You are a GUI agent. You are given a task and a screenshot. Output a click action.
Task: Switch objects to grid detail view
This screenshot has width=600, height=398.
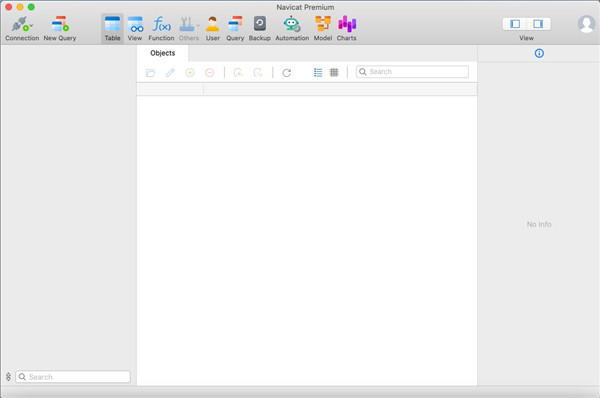334,72
